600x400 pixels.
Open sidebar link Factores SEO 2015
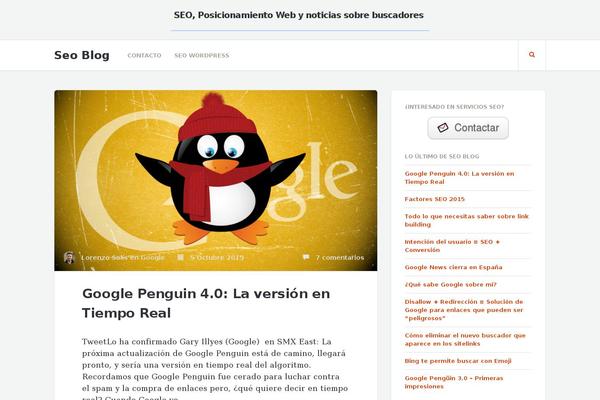coord(434,199)
